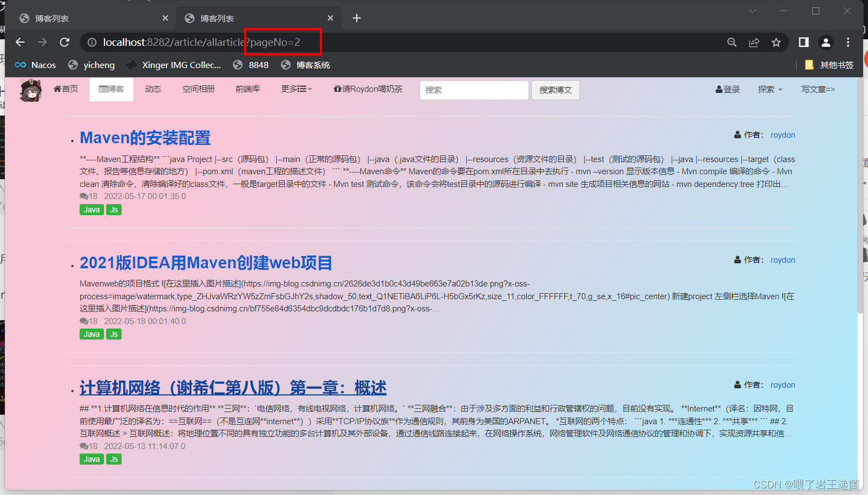Click the address bar URL text
This screenshot has height=495, width=868.
202,42
